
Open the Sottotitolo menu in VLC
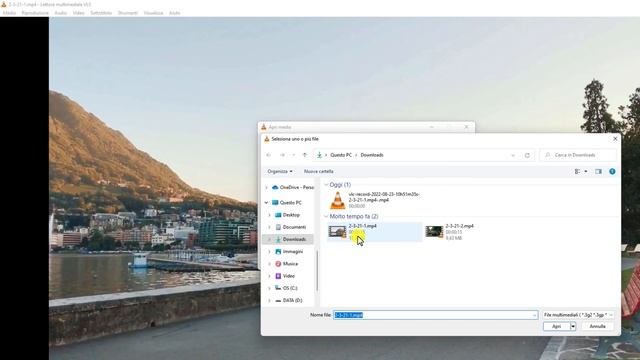tap(101, 13)
